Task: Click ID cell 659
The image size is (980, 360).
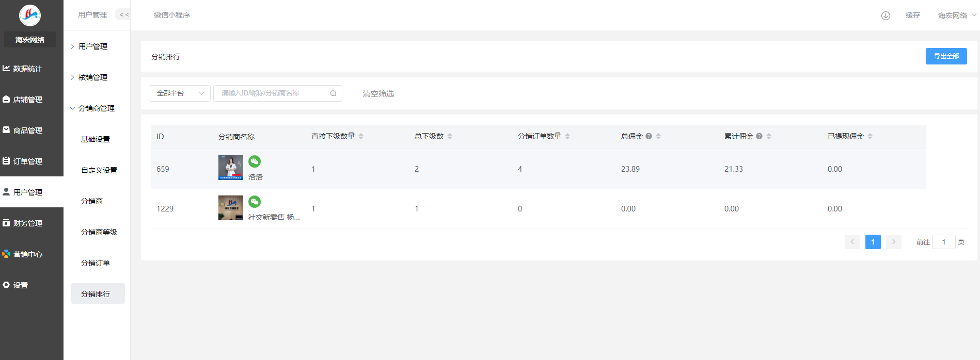Action: (163, 169)
